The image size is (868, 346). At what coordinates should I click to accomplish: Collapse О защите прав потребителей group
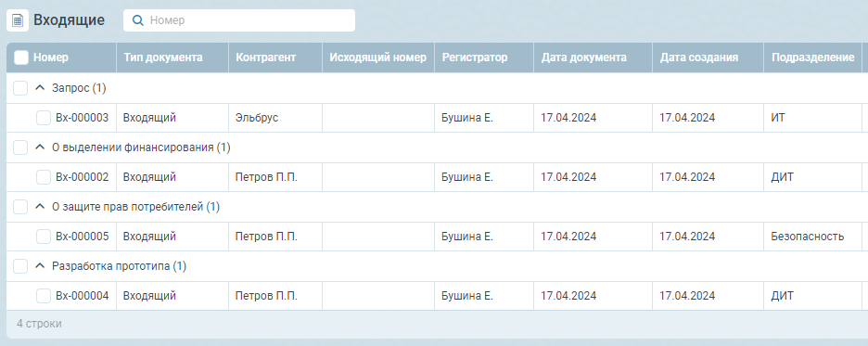tap(39, 207)
